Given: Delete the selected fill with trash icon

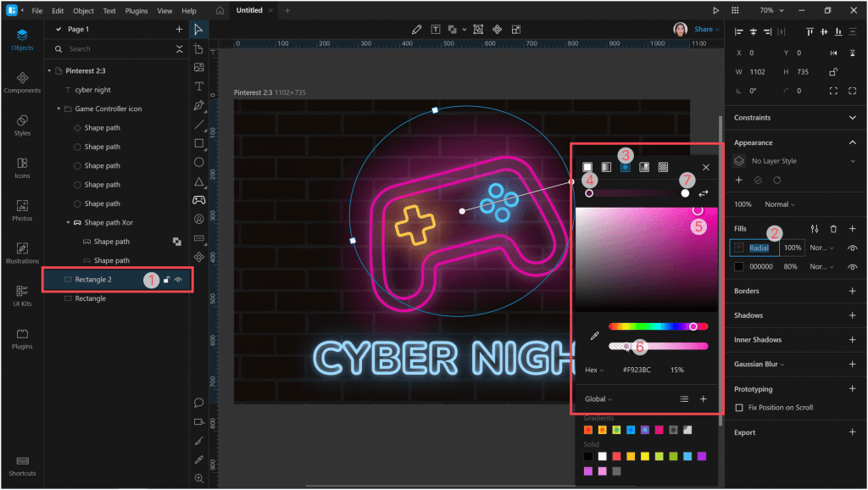Looking at the screenshot, I should coord(833,229).
